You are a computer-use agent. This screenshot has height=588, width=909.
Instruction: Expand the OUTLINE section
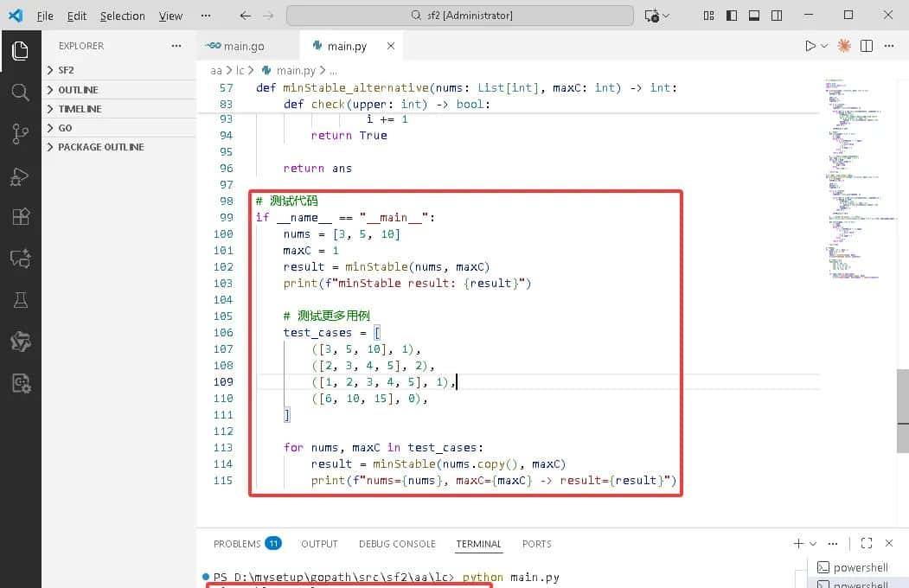click(x=77, y=90)
